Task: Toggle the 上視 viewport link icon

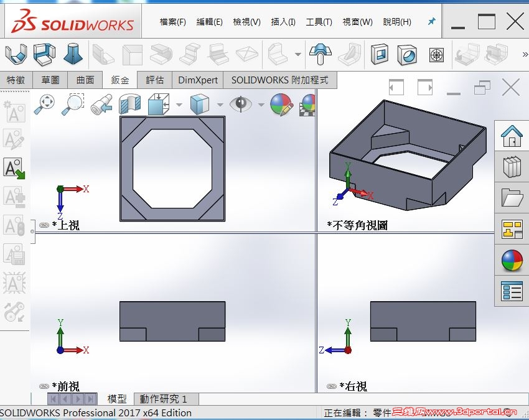Action: pos(44,225)
